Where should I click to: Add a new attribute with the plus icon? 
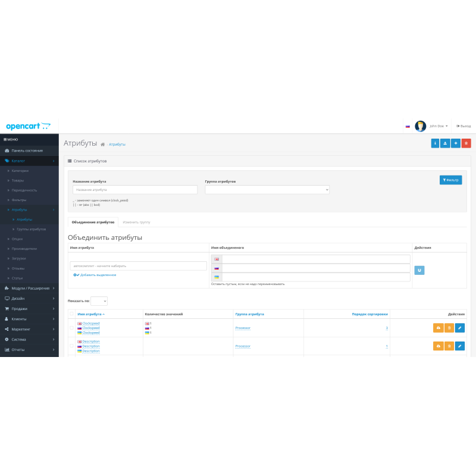pos(455,143)
